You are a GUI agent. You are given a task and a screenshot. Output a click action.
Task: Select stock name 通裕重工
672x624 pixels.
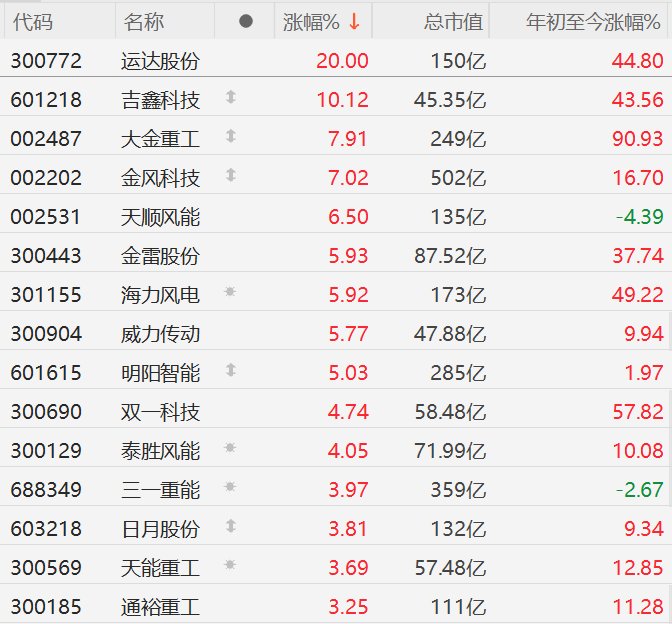(160, 607)
